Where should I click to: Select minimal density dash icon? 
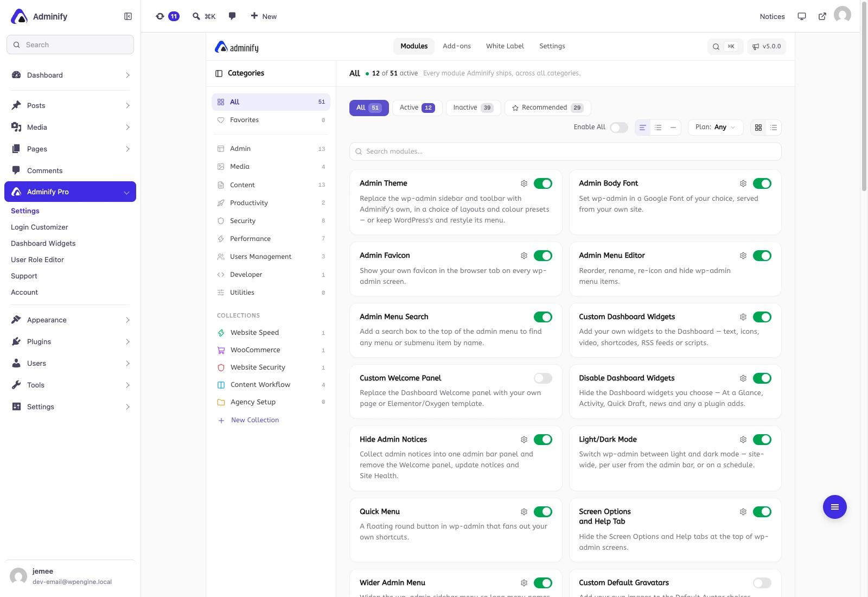tap(673, 128)
